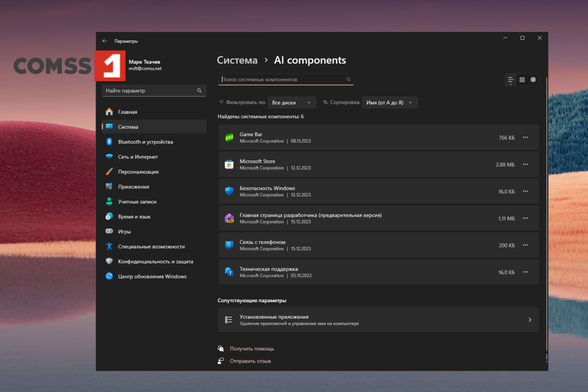The height and width of the screenshot is (392, 588).
Task: Open Приложения settings
Action: pos(154,187)
